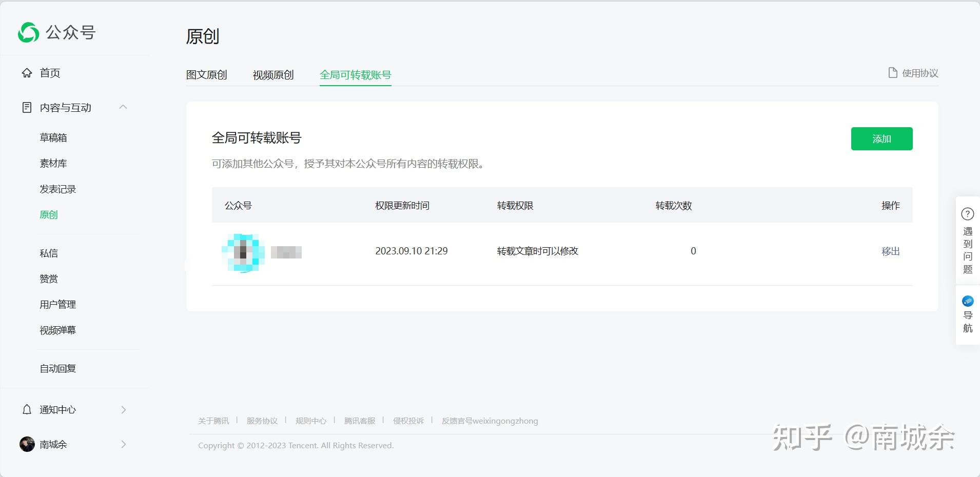Switch to the 视频原创 tab

click(x=273, y=75)
